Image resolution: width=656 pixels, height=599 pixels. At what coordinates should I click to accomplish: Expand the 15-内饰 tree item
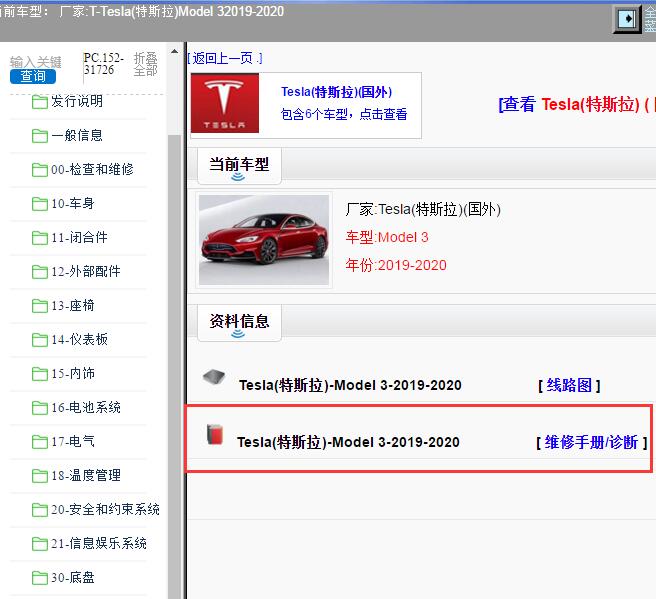tap(73, 373)
